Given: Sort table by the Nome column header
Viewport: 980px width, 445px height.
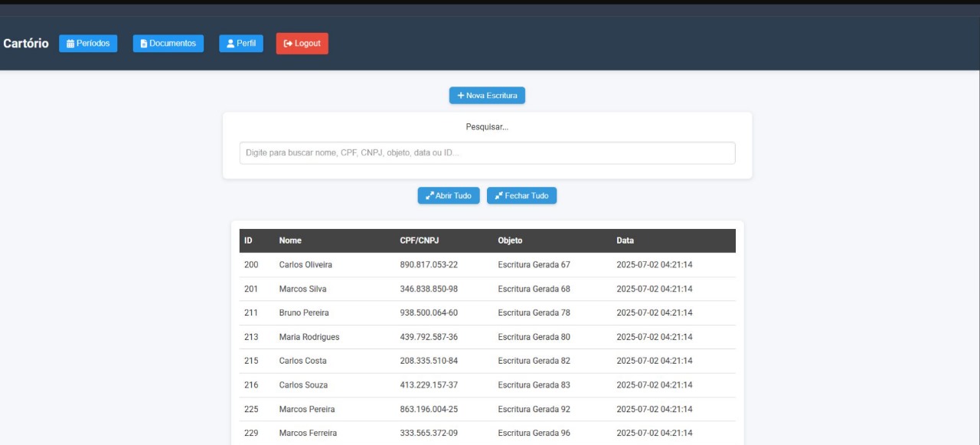Looking at the screenshot, I should pos(290,240).
